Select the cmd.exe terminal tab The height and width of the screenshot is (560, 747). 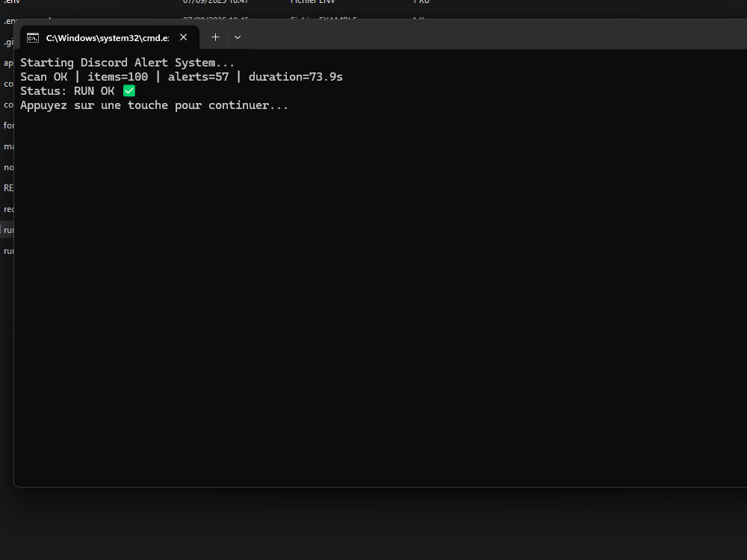pos(109,37)
